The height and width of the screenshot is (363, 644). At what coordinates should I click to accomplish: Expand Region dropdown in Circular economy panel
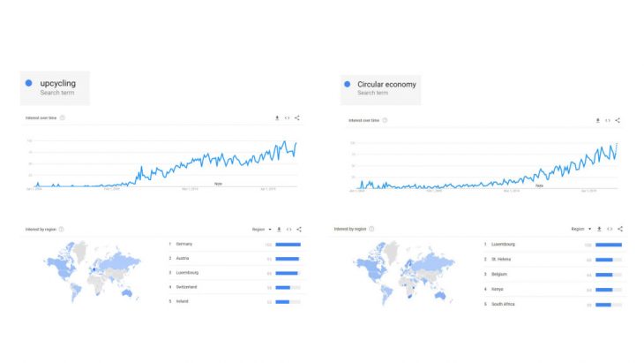(581, 229)
